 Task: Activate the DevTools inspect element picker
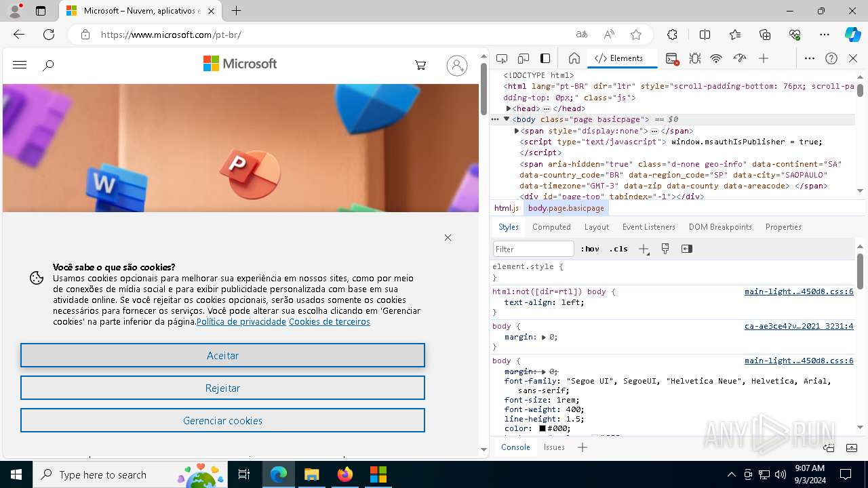pos(502,58)
